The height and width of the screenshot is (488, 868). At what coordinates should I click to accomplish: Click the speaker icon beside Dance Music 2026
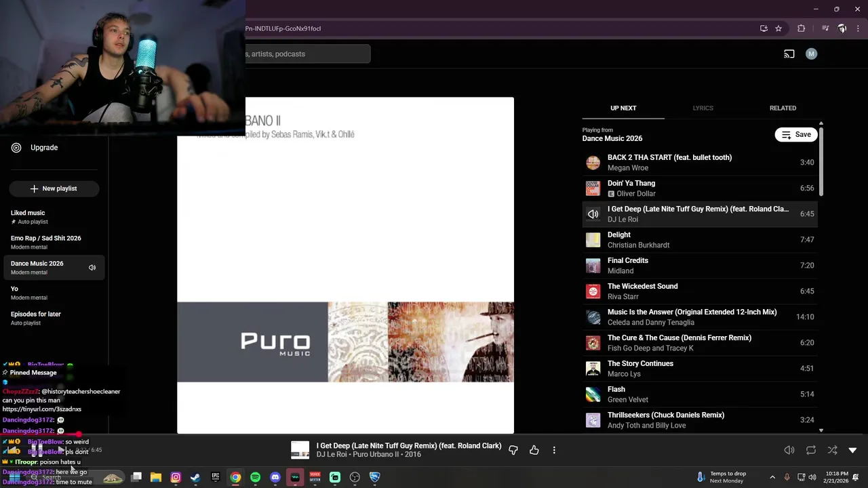click(92, 267)
